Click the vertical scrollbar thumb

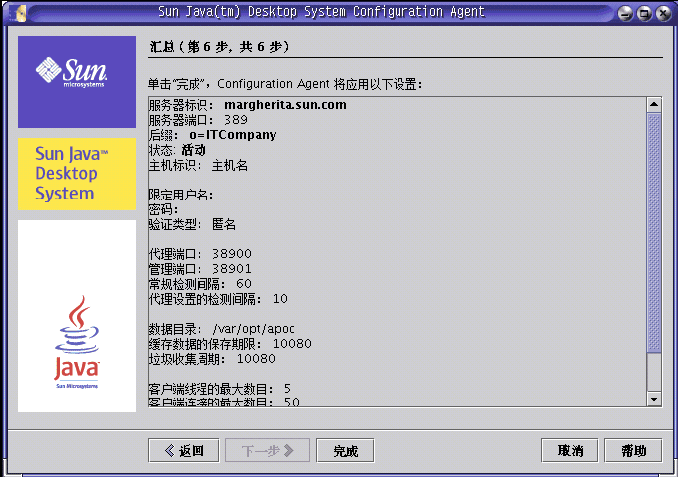pyautogui.click(x=654, y=232)
